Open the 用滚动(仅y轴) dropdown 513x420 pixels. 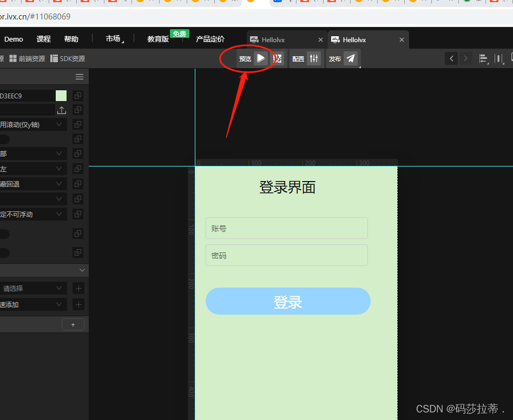pos(34,124)
